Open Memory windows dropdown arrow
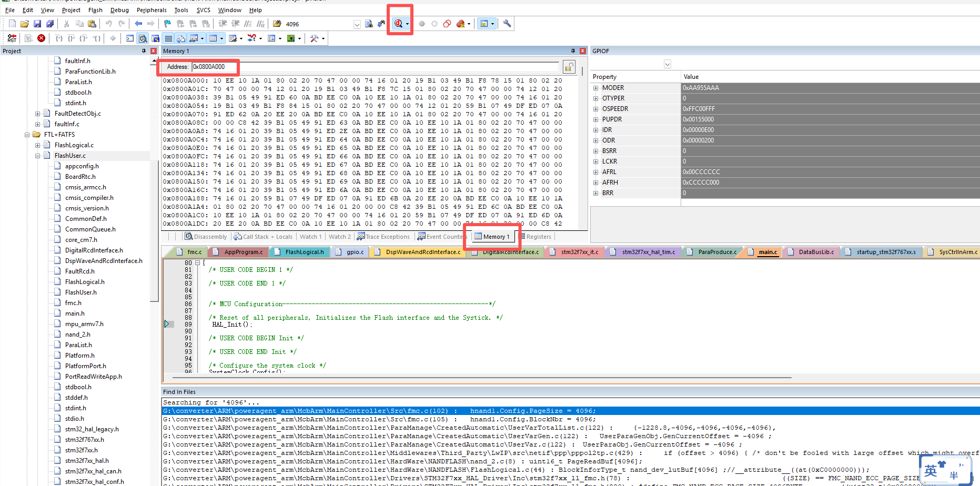This screenshot has width=980, height=486. click(221, 38)
